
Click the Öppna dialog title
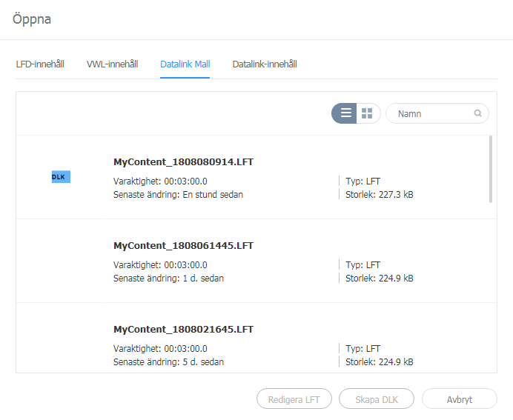coord(32,19)
